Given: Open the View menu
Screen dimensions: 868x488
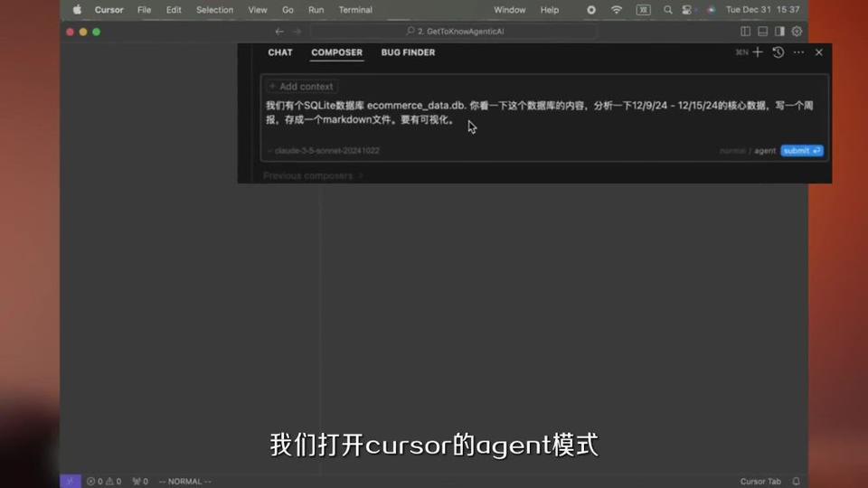Looking at the screenshot, I should (258, 10).
